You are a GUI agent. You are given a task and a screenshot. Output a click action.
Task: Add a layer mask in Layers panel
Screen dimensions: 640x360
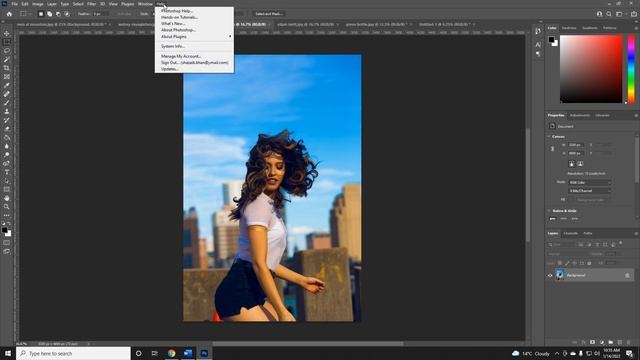point(592,342)
